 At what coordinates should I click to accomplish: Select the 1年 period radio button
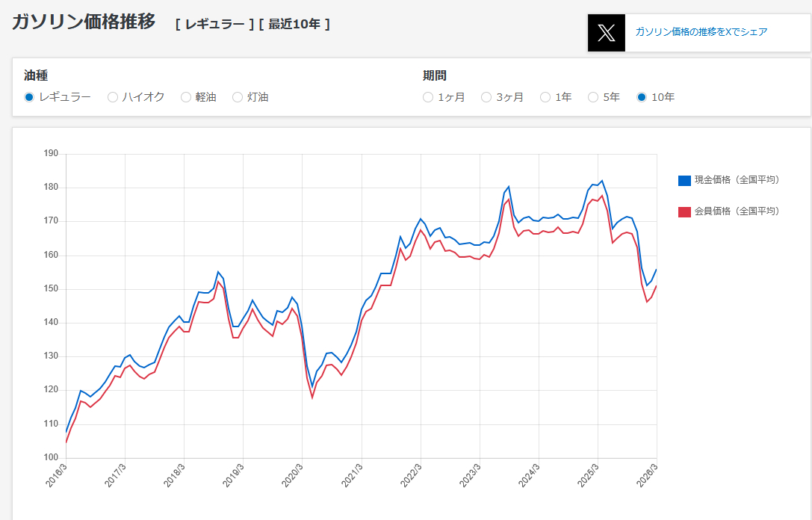pyautogui.click(x=545, y=97)
